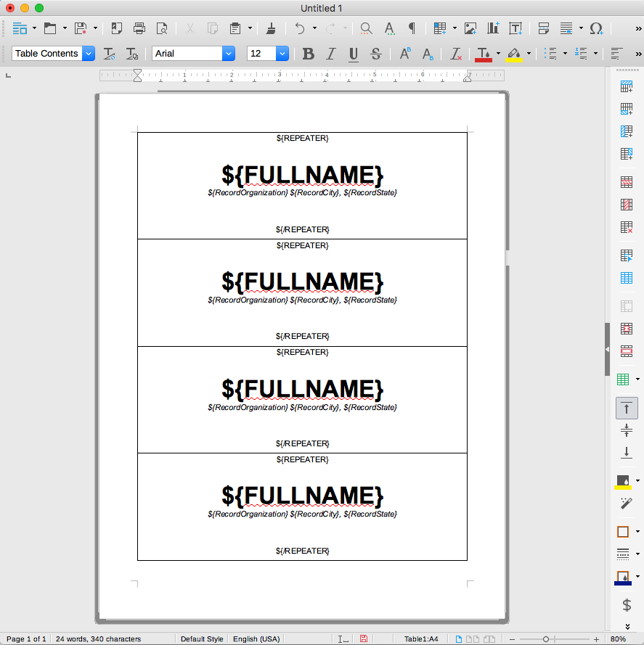This screenshot has width=644, height=645.
Task: Undo the last action
Action: [300, 28]
